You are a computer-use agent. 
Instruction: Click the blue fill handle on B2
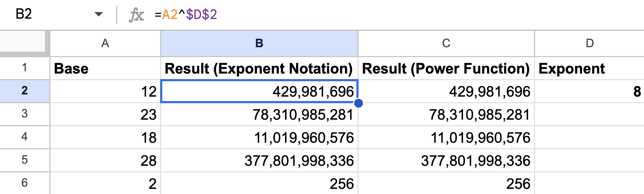[359, 103]
